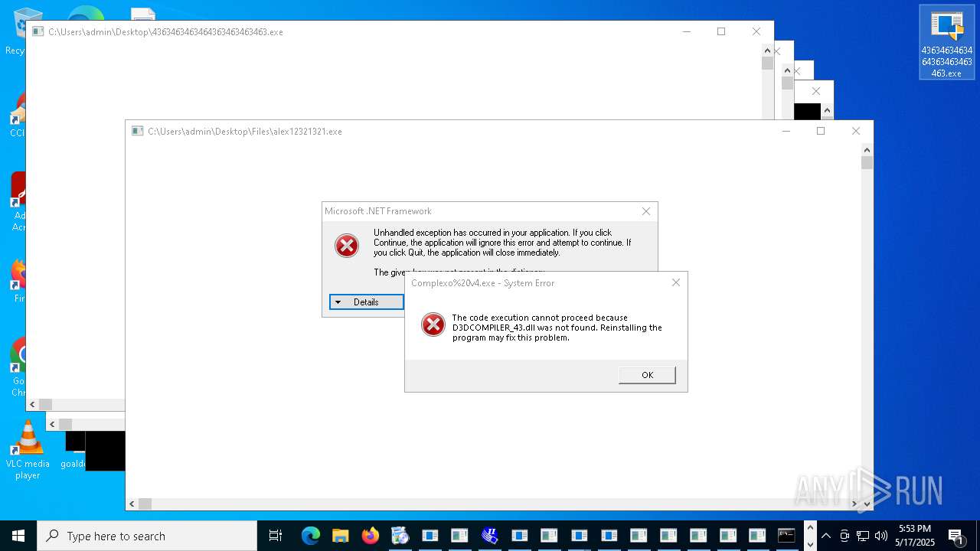Image resolution: width=980 pixels, height=551 pixels.
Task: Close the 4363463463464363463463463.exe console window
Action: pyautogui.click(x=756, y=31)
